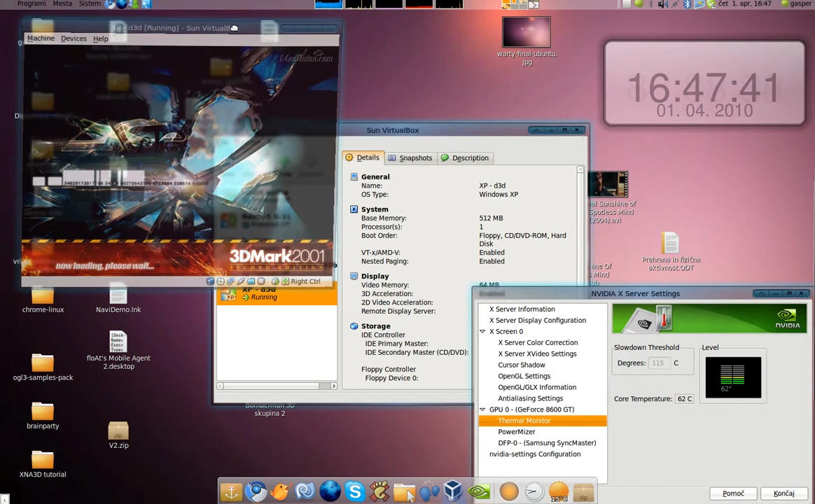
Task: Switch to the Snapshots tab
Action: (410, 158)
